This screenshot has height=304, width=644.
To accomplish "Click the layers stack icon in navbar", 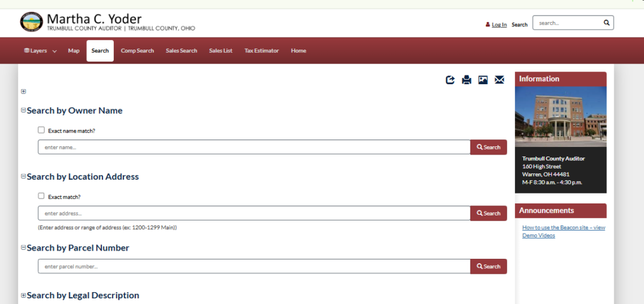I will coord(26,51).
